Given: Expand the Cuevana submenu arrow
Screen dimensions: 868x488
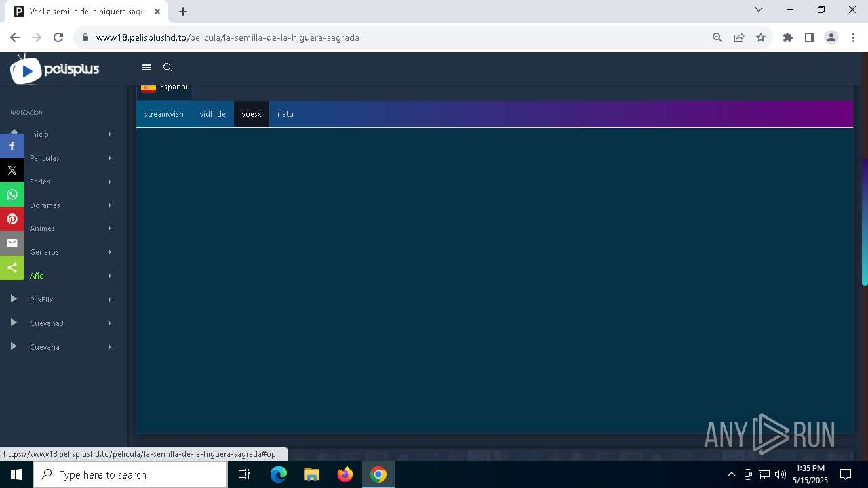Looking at the screenshot, I should 110,347.
